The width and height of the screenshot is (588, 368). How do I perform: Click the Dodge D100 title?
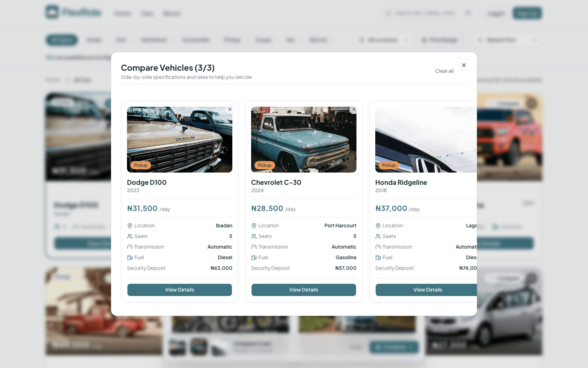(147, 182)
